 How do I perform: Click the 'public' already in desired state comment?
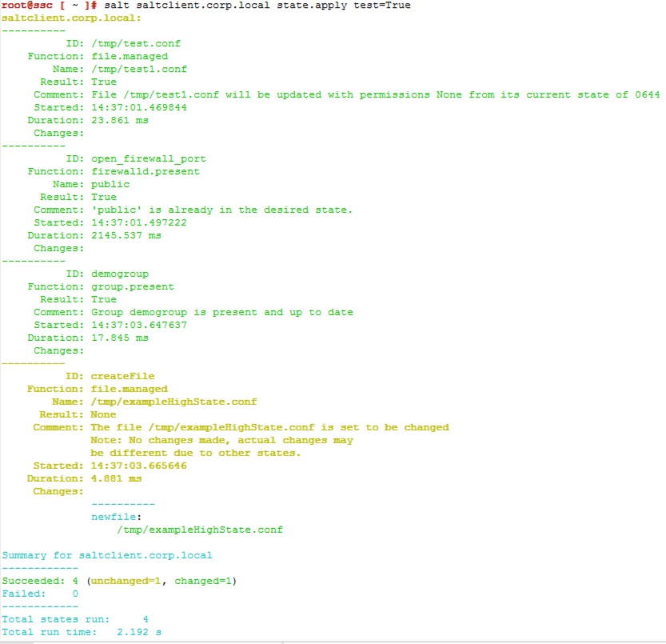tap(221, 210)
